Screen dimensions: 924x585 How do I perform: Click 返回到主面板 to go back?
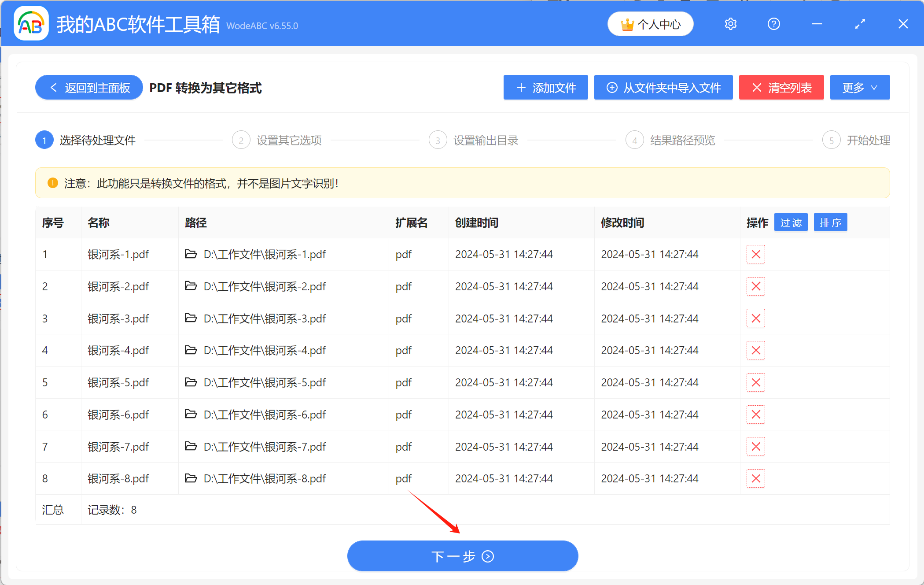pos(88,87)
